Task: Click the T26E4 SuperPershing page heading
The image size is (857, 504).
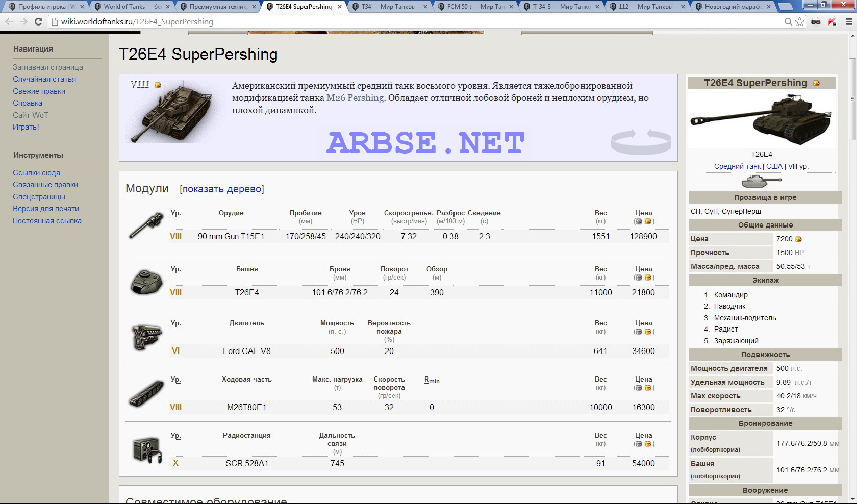Action: [x=198, y=54]
